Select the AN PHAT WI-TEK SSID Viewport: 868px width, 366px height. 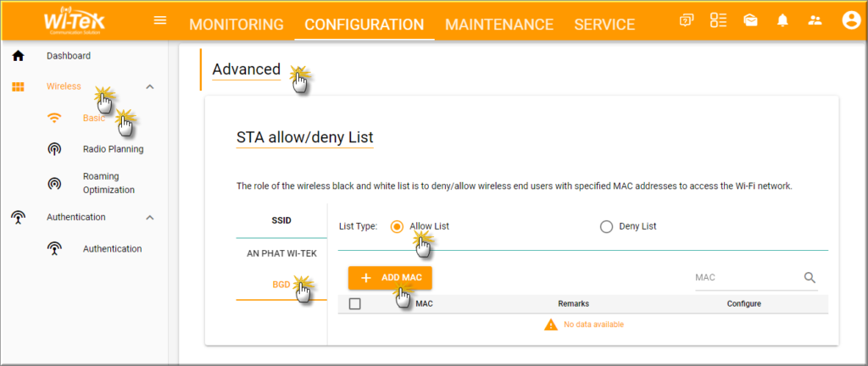pyautogui.click(x=281, y=252)
